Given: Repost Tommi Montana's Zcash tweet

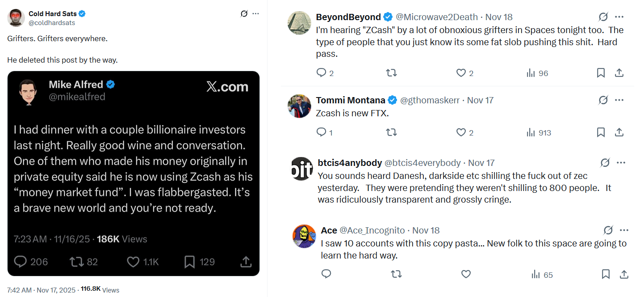Looking at the screenshot, I should tap(391, 132).
